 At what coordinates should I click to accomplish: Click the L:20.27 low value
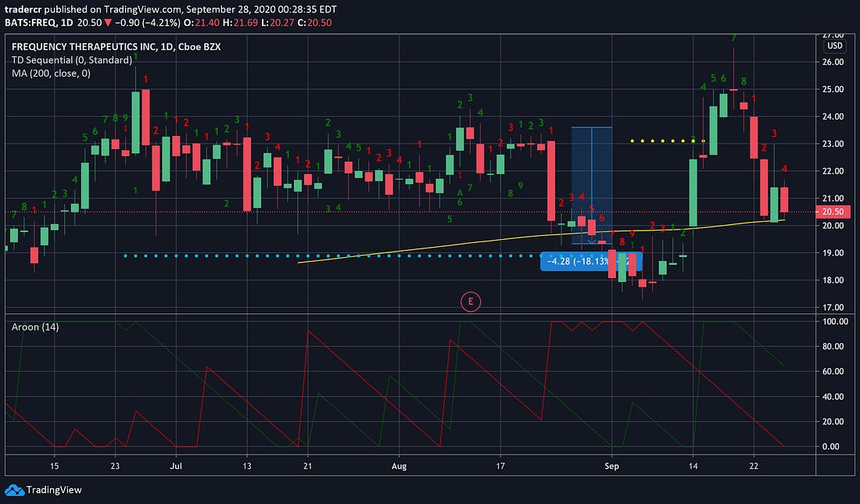(x=278, y=23)
